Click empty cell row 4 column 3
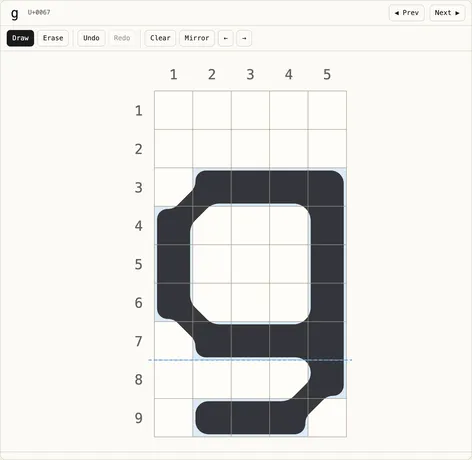472x460 pixels. tap(250, 225)
